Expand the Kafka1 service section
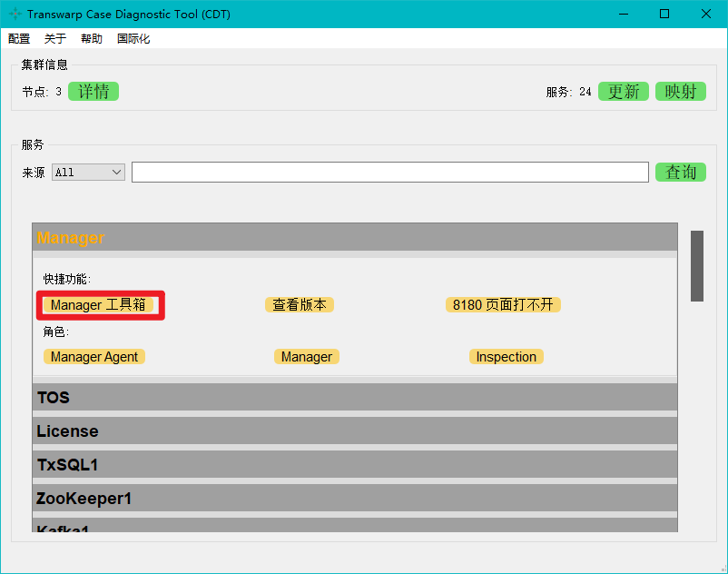The width and height of the screenshot is (728, 574). point(355,525)
